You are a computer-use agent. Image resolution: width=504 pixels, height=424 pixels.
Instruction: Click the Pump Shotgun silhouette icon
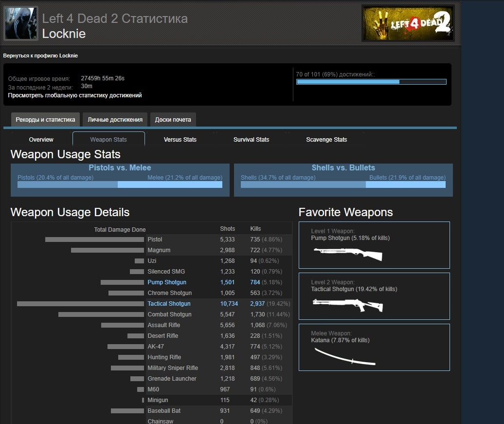348,254
